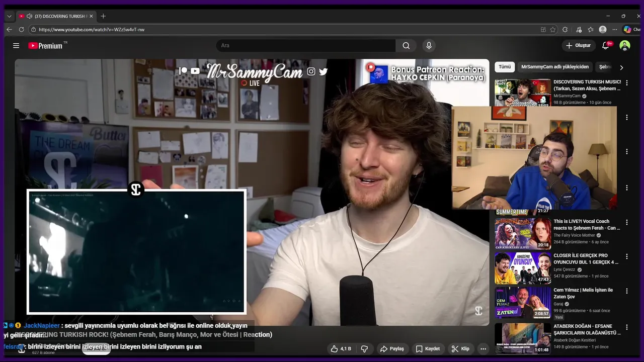Dislike the video

[365, 348]
